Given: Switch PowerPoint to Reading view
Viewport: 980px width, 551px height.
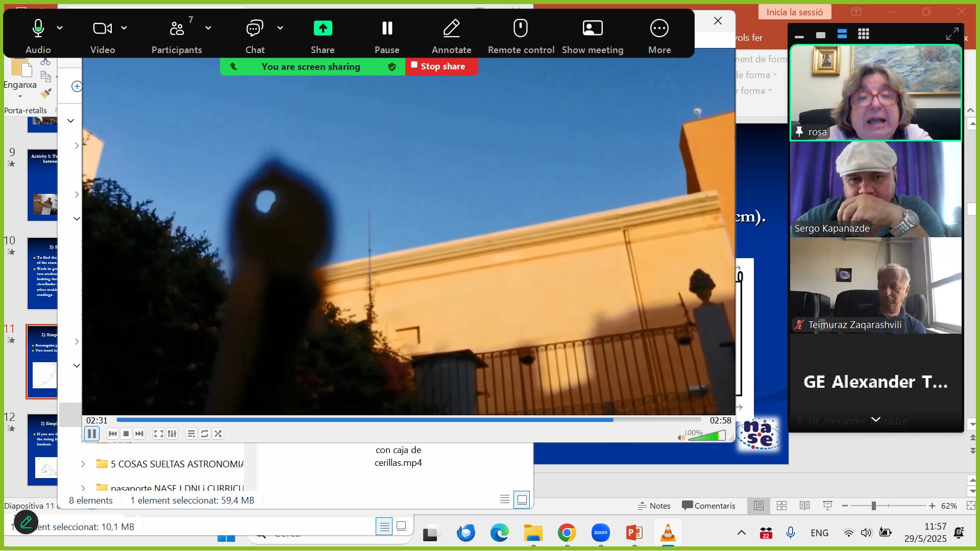Looking at the screenshot, I should 804,506.
